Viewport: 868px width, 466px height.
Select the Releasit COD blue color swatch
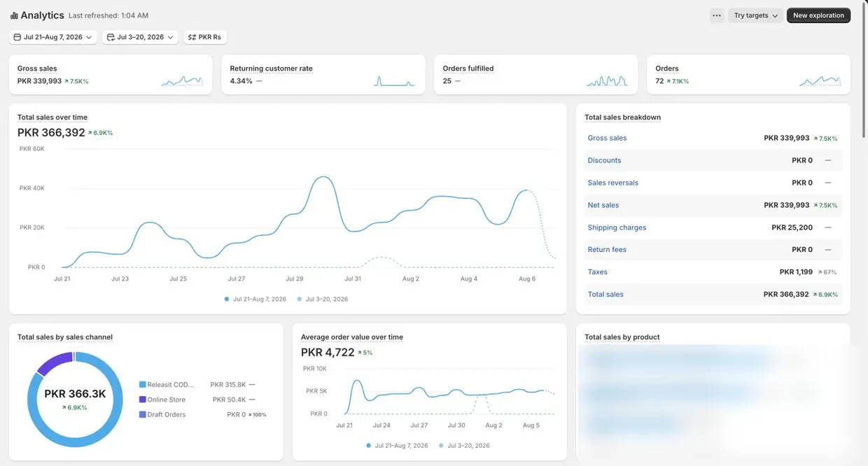pyautogui.click(x=143, y=385)
